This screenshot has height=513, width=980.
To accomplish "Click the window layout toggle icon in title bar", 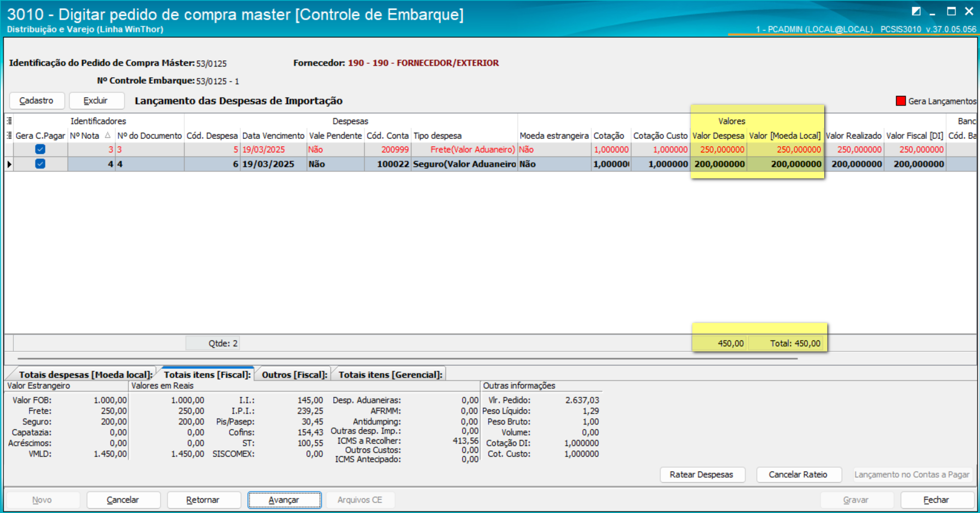I will click(x=916, y=11).
